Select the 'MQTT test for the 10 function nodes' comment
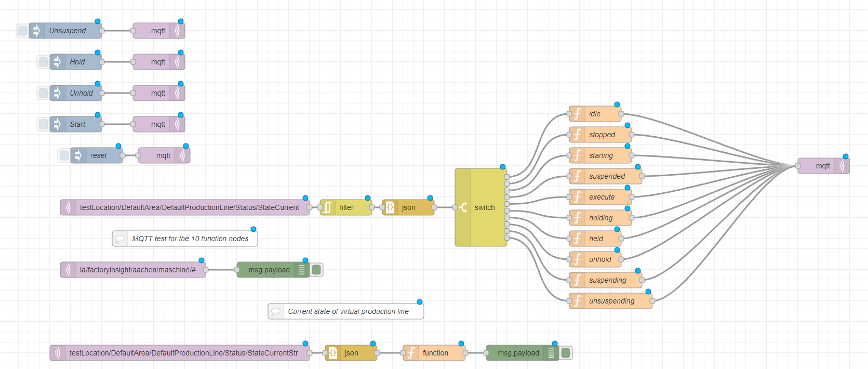868x369 pixels. click(190, 239)
